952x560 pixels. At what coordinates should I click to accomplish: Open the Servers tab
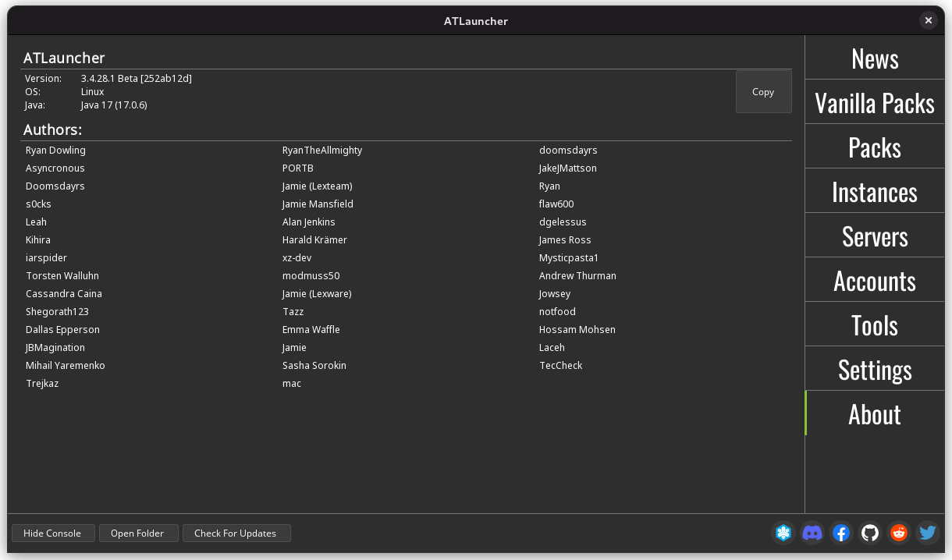[875, 236]
